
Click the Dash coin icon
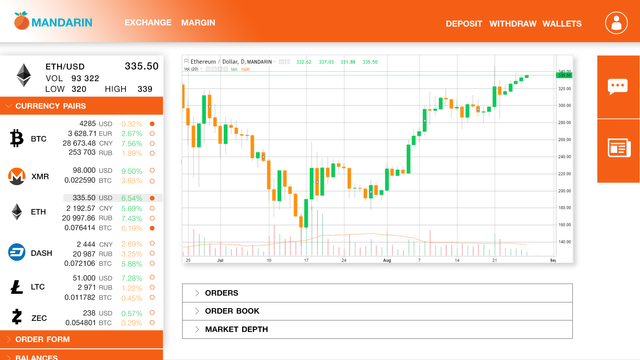coord(17,252)
